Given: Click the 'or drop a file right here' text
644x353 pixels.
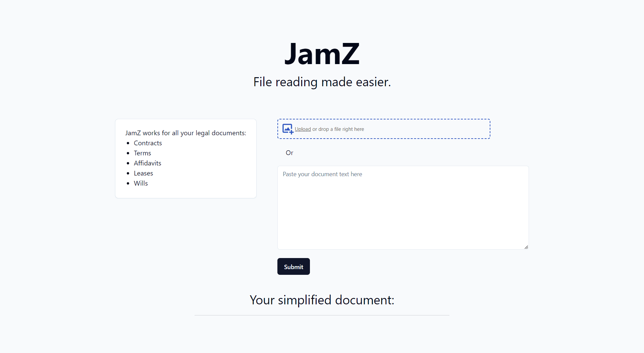Looking at the screenshot, I should pyautogui.click(x=338, y=129).
